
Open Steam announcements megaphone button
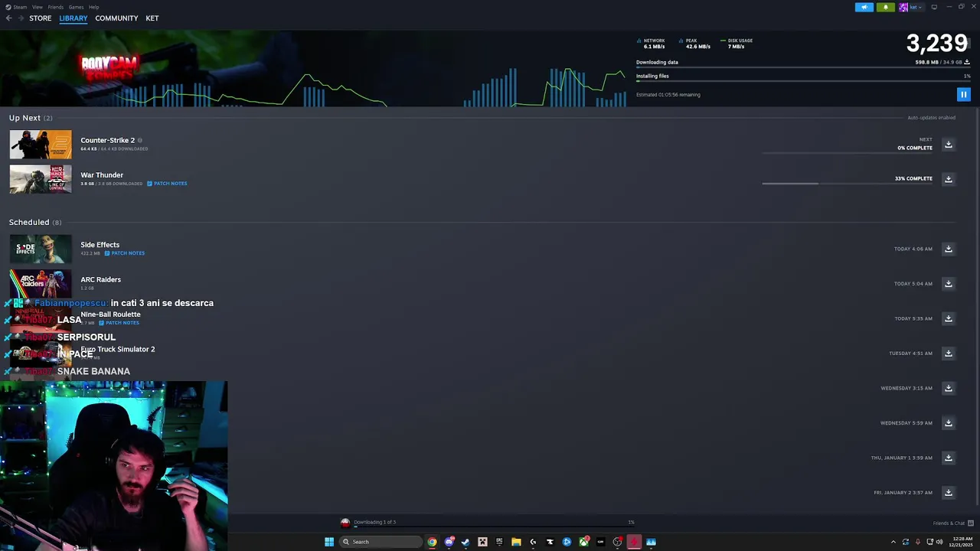[864, 7]
